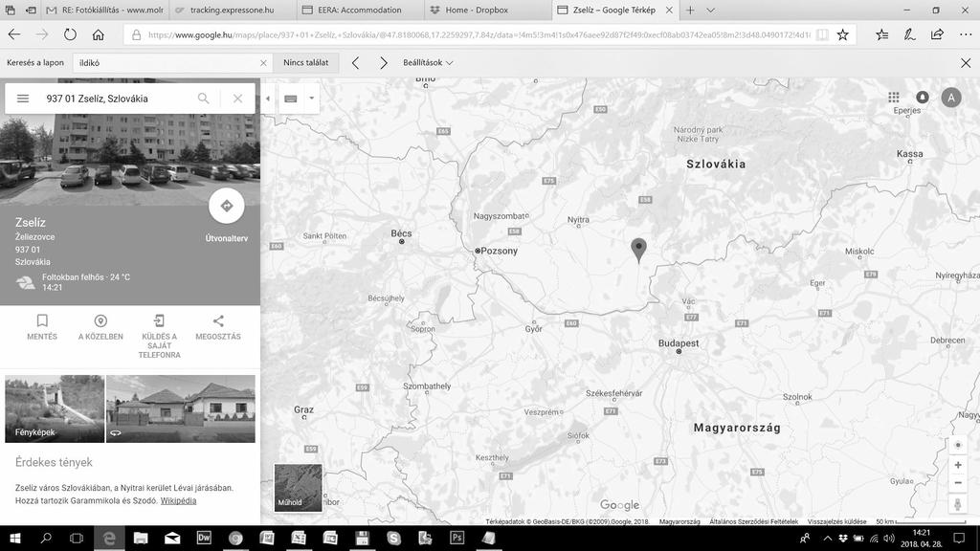Expand Beállítások find options

click(x=428, y=62)
